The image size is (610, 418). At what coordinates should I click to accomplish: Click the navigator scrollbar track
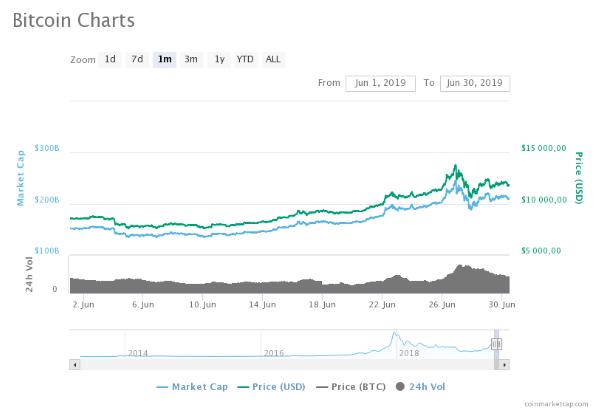click(x=287, y=365)
